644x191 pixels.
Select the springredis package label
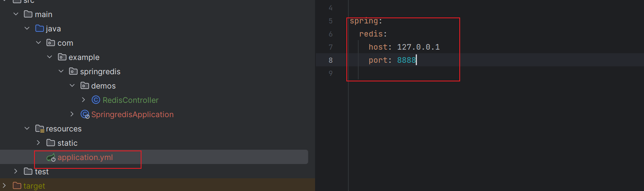coord(100,72)
